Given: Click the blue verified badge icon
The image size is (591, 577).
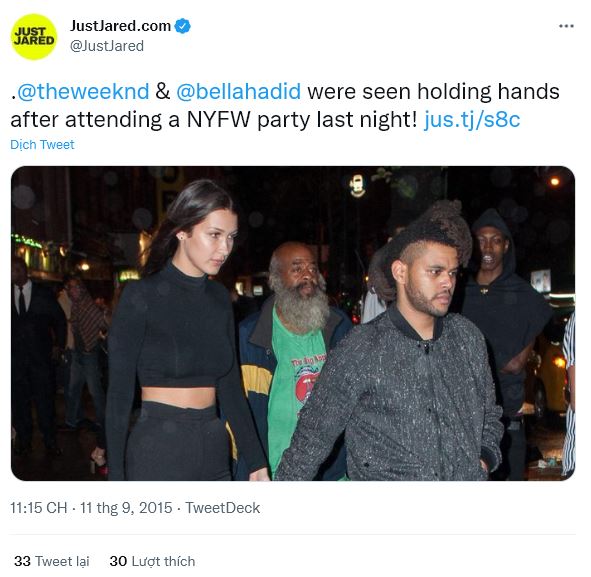Looking at the screenshot, I should [x=184, y=26].
